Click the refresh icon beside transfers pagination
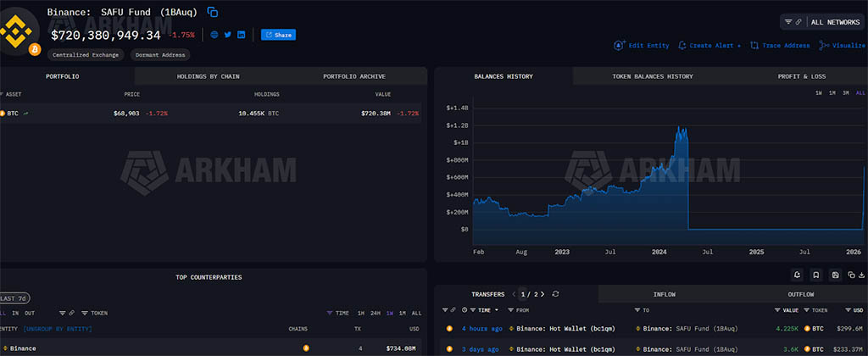The image size is (868, 356). (555, 294)
